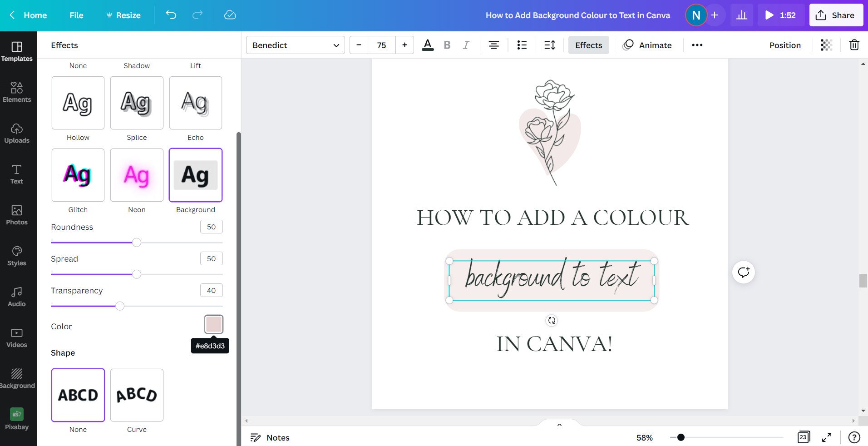Open the File menu
The height and width of the screenshot is (446, 868).
click(x=76, y=15)
